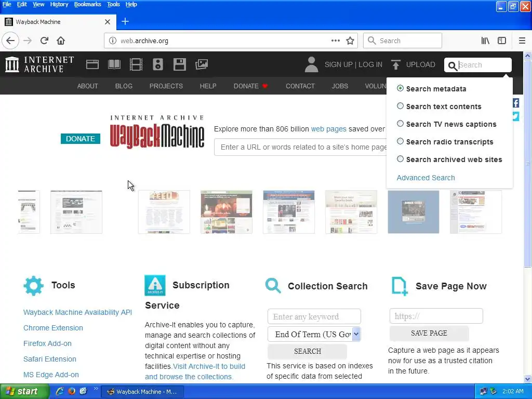Open the View menu
The width and height of the screenshot is (532, 399).
pos(38,4)
